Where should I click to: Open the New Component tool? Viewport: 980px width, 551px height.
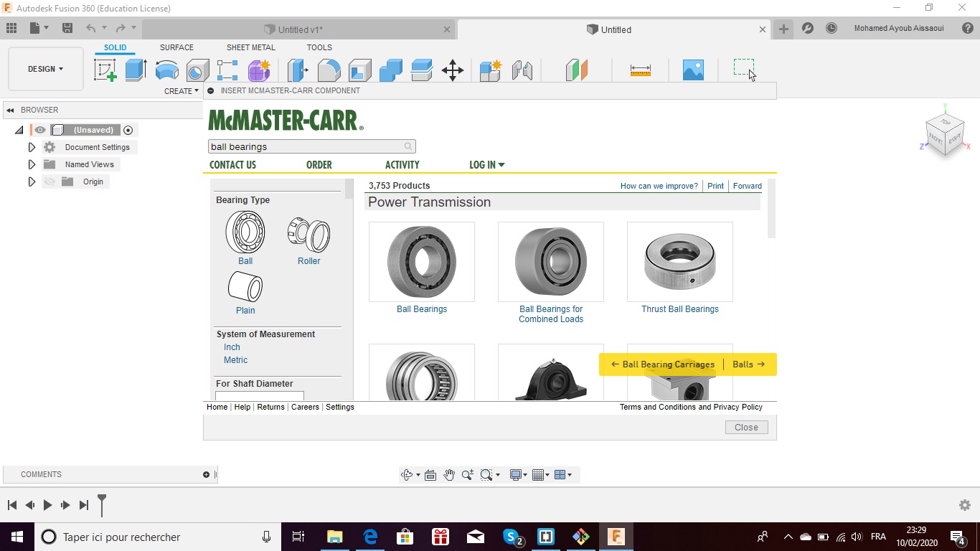click(491, 70)
